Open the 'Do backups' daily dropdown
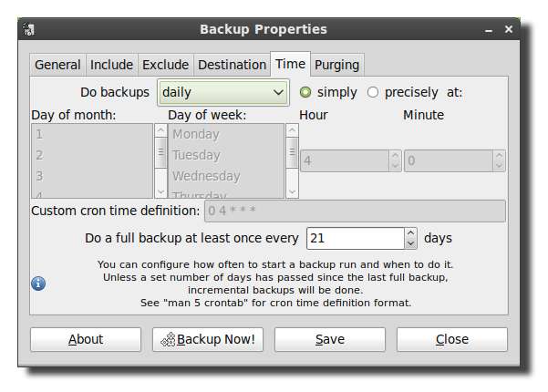Screen dimensions: 548x392 223,92
